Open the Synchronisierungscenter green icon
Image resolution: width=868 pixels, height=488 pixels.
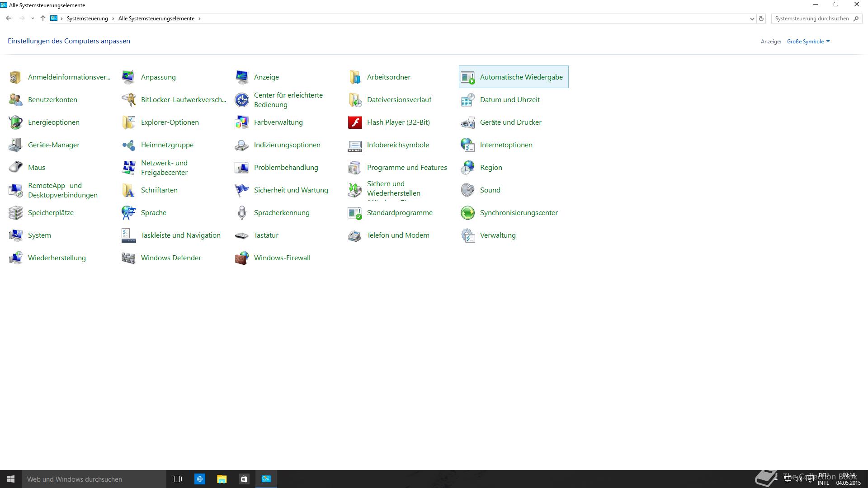pos(467,213)
